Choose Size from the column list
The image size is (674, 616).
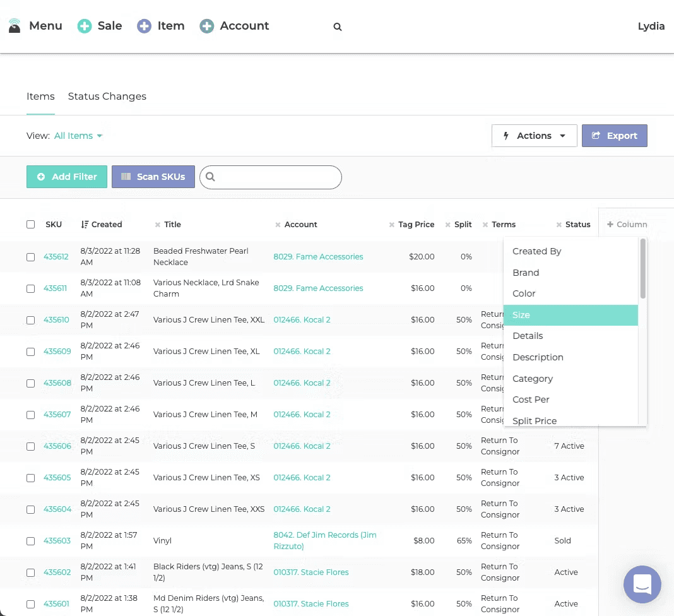pyautogui.click(x=571, y=315)
